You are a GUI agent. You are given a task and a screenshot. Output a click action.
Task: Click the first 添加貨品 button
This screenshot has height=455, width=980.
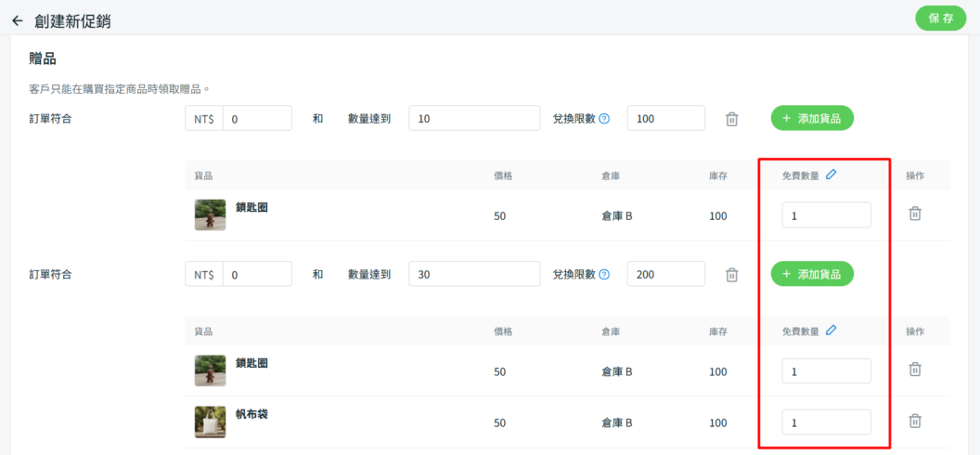[x=812, y=118]
